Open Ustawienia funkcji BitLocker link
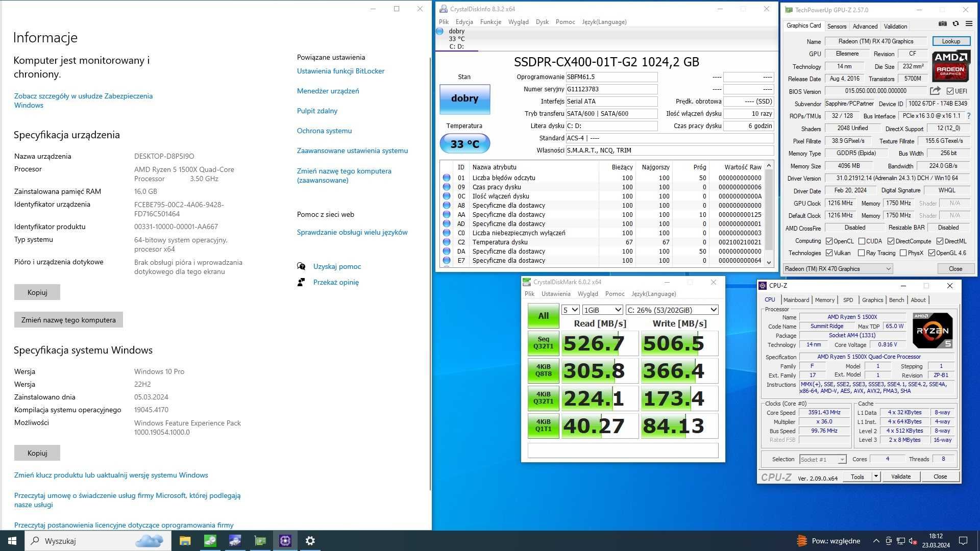This screenshot has height=551, width=980. 340,71
